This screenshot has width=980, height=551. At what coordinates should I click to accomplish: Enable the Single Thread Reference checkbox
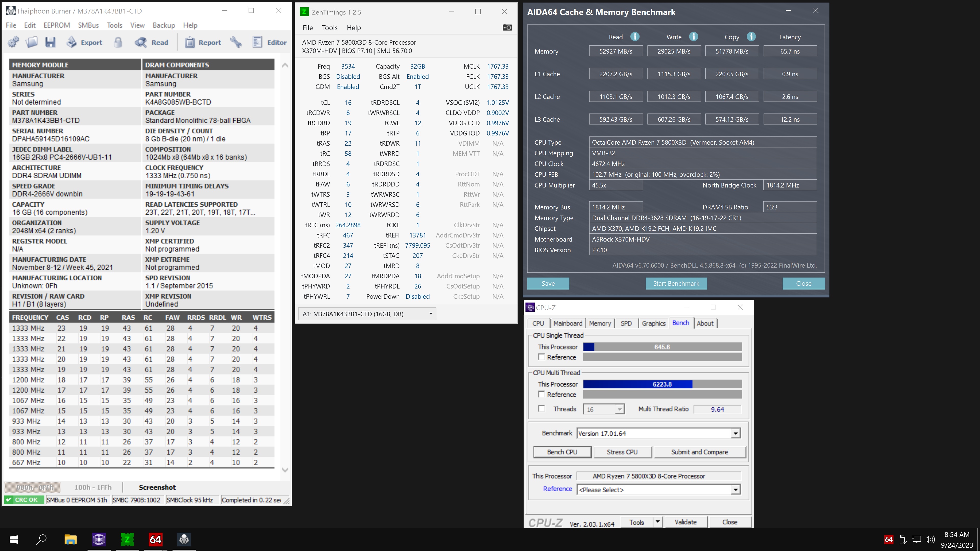[541, 357]
